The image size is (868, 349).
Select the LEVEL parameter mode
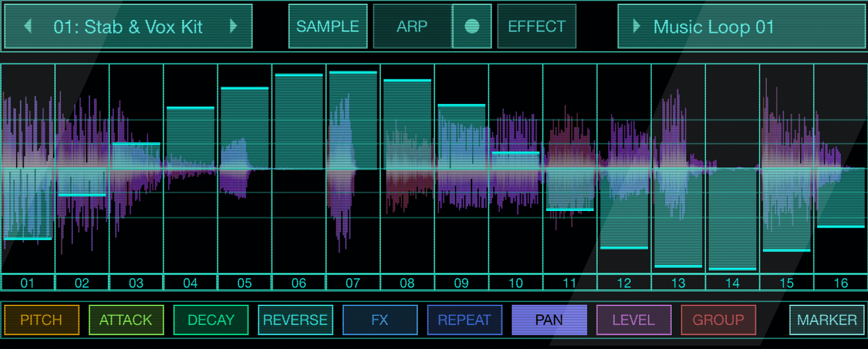[x=634, y=320]
